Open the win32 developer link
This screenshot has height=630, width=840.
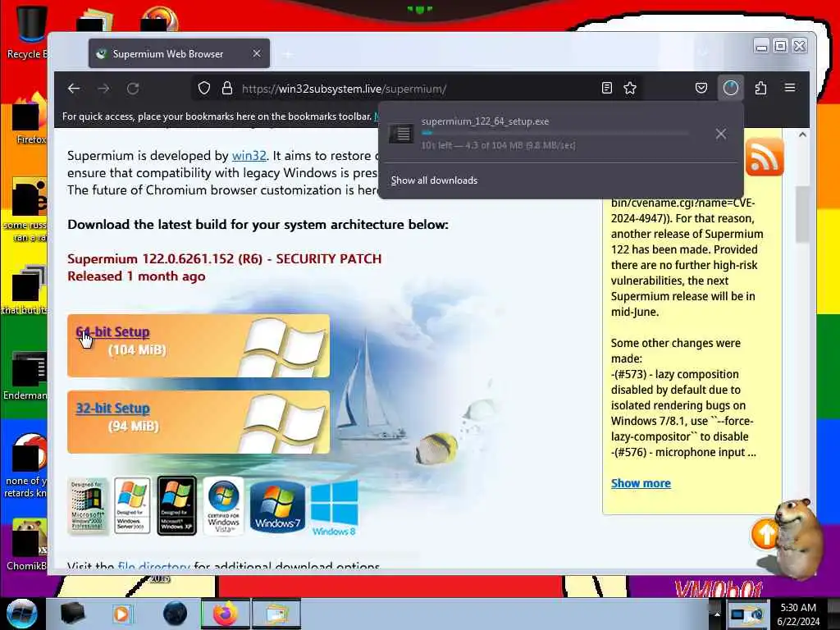[x=249, y=155]
